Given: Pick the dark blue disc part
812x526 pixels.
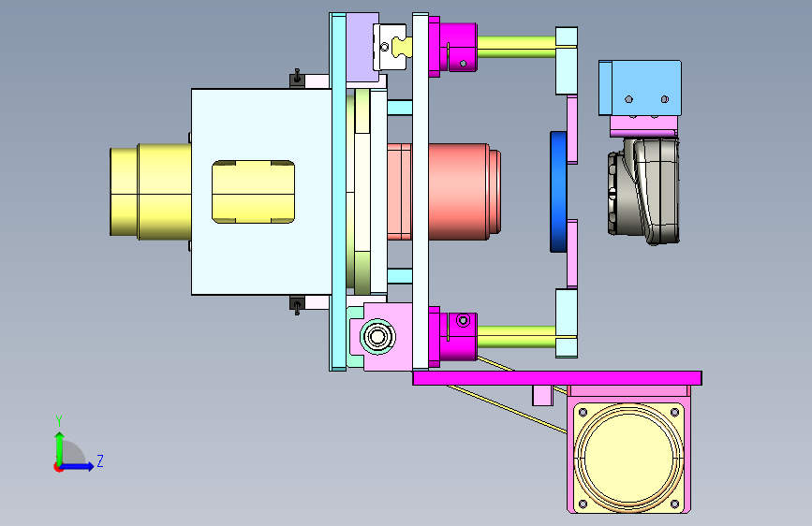Looking at the screenshot, I should point(558,192).
